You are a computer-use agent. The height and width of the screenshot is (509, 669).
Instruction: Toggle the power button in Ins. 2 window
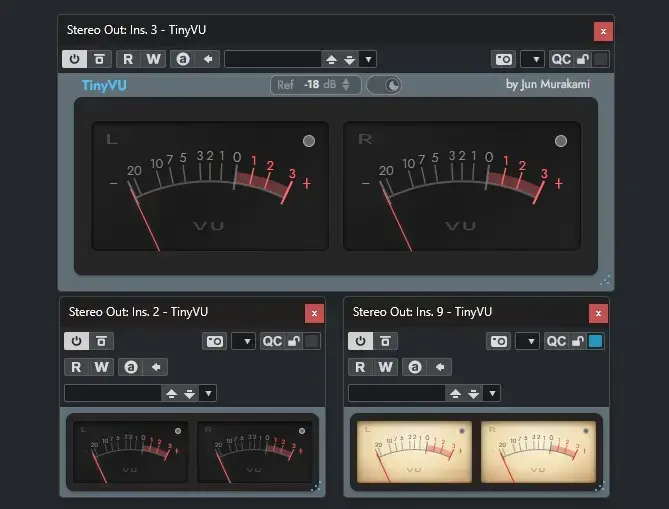76,341
